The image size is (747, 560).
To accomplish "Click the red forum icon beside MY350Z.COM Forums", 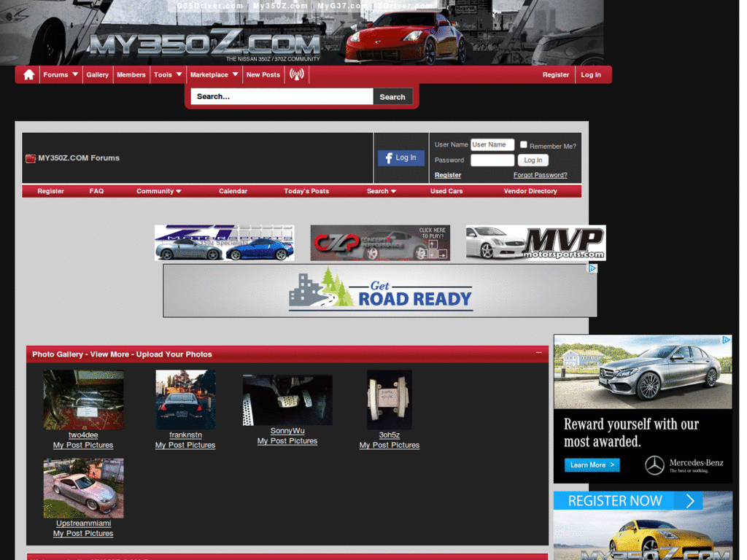I will pos(31,158).
